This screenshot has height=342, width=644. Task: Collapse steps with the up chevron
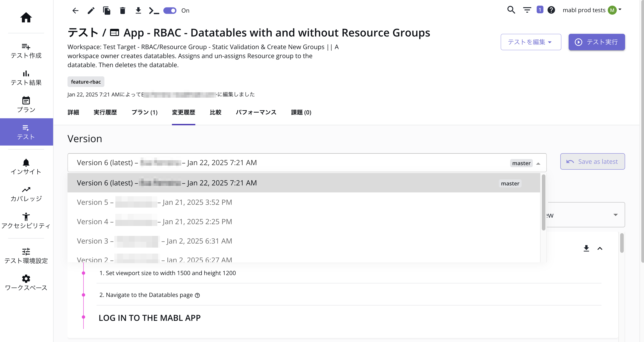click(x=600, y=248)
